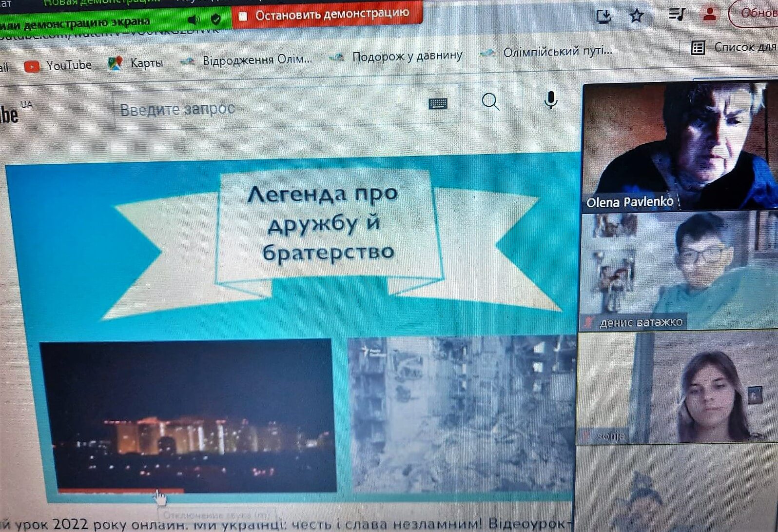Open the media control playlist icon
This screenshot has height=532, width=778.
pyautogui.click(x=676, y=15)
